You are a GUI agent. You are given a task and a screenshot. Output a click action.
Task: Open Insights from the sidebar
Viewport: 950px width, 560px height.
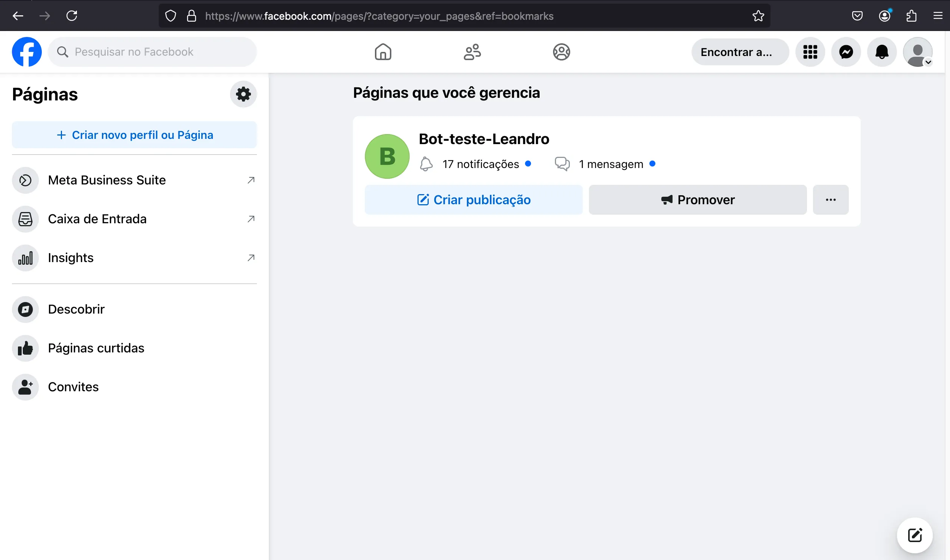tap(134, 258)
